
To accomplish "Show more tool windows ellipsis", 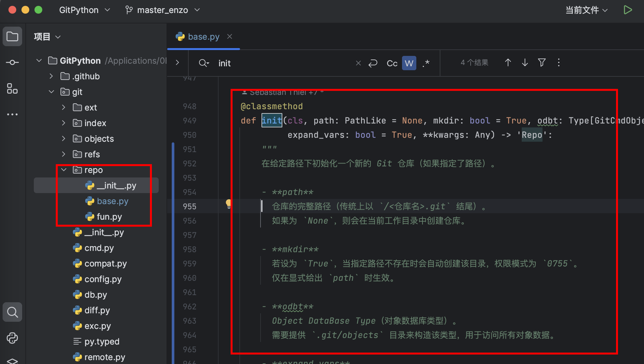I will click(x=12, y=114).
